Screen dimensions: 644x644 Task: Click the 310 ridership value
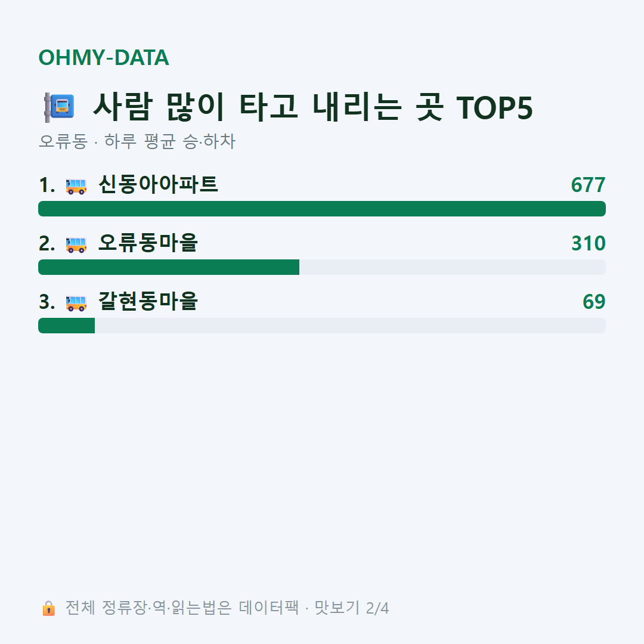pos(588,243)
